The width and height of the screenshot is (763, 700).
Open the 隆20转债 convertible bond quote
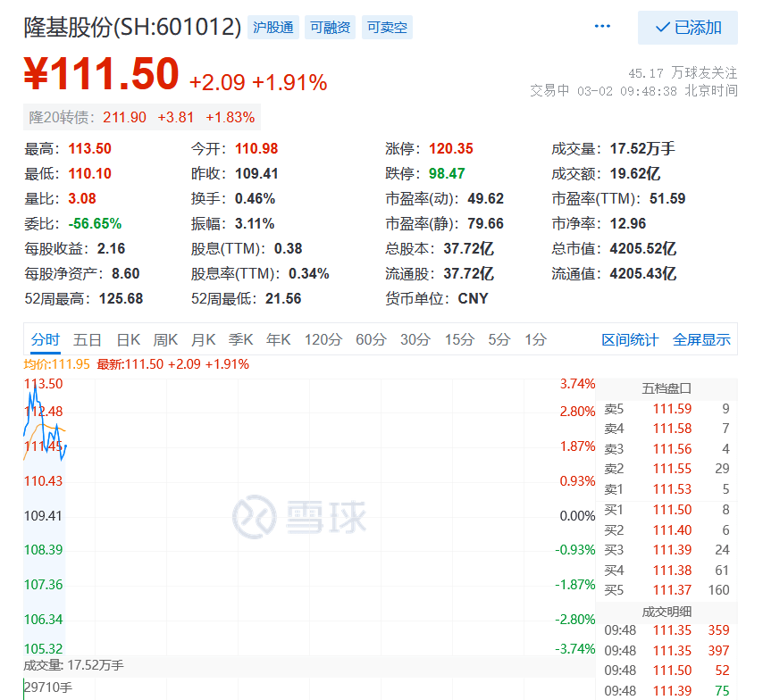point(141,117)
